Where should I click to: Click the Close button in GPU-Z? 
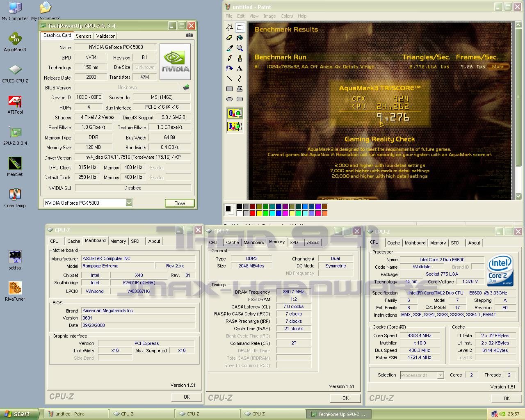click(x=180, y=203)
